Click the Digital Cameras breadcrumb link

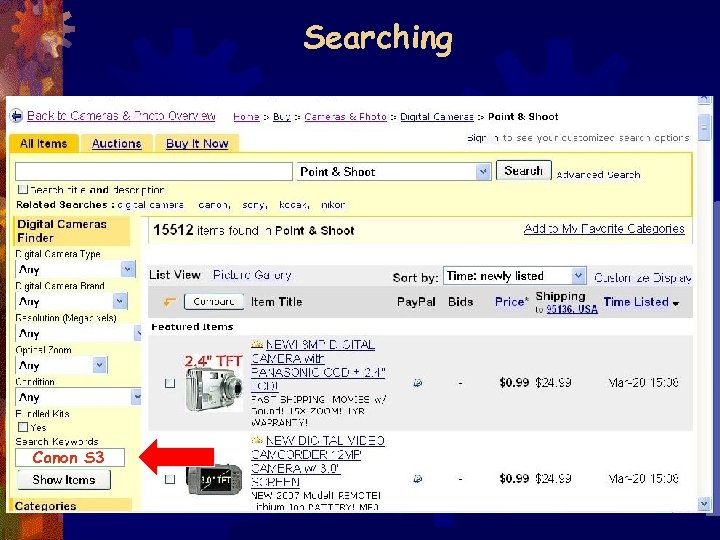437,117
